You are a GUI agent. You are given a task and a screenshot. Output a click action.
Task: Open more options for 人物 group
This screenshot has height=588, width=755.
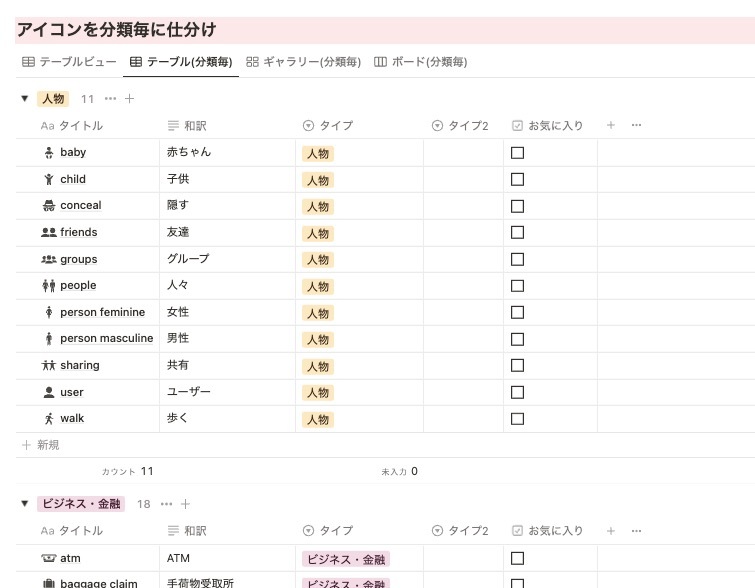[x=110, y=99]
